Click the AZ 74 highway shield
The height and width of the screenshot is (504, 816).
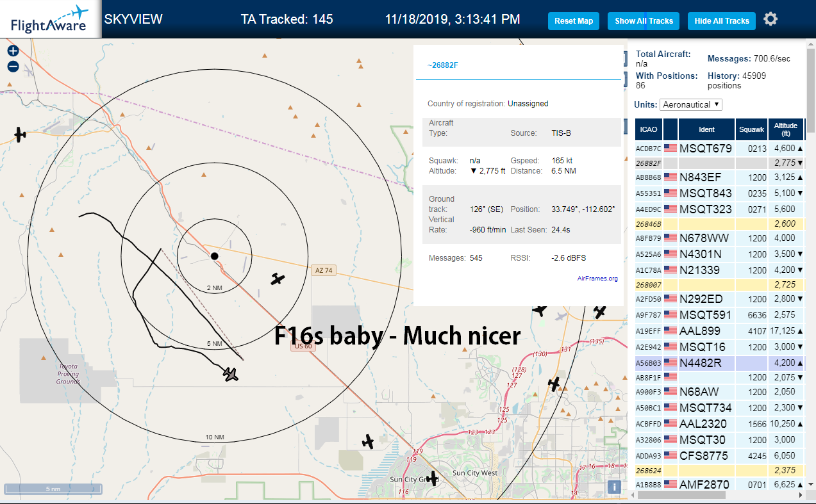tap(324, 270)
